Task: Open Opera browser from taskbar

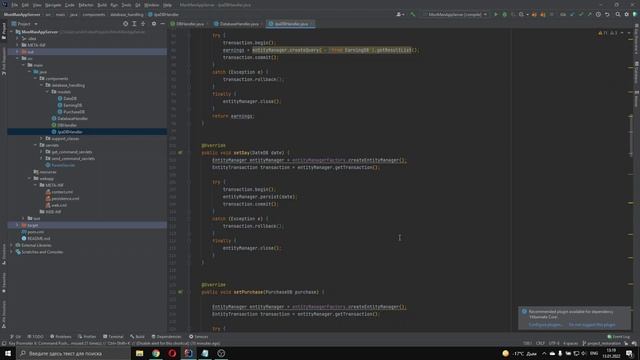Action: [x=172, y=353]
